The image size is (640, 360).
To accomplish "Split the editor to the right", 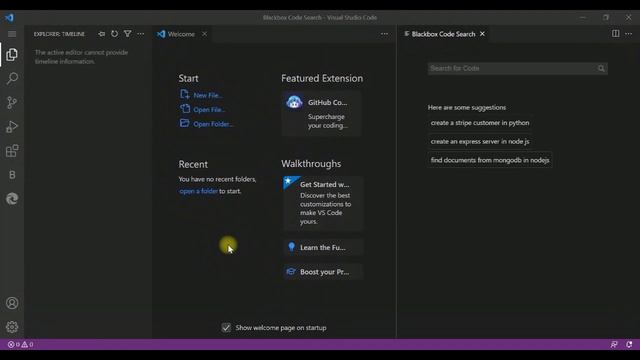I will coord(616,33).
